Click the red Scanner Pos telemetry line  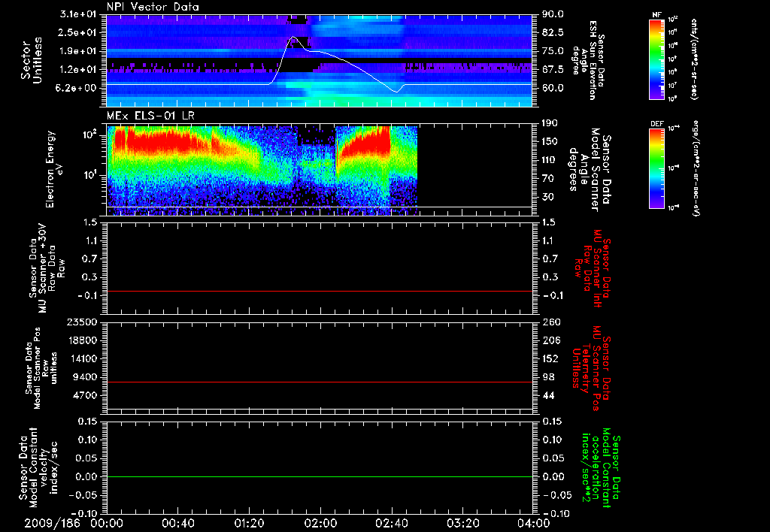(x=319, y=382)
